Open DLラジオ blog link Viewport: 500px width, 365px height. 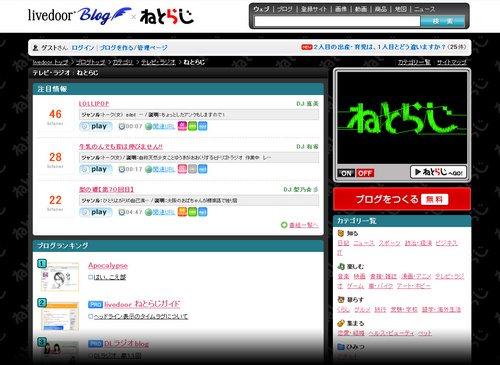[126, 344]
